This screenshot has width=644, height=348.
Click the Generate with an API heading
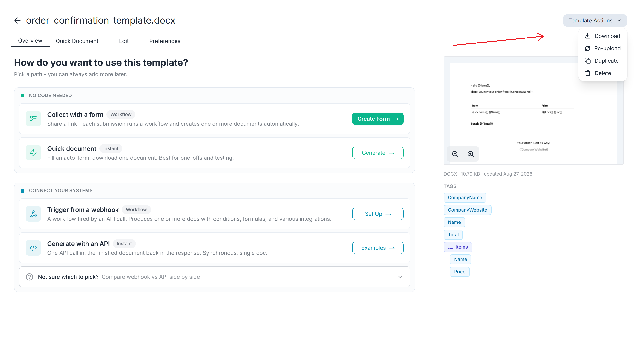pos(78,244)
